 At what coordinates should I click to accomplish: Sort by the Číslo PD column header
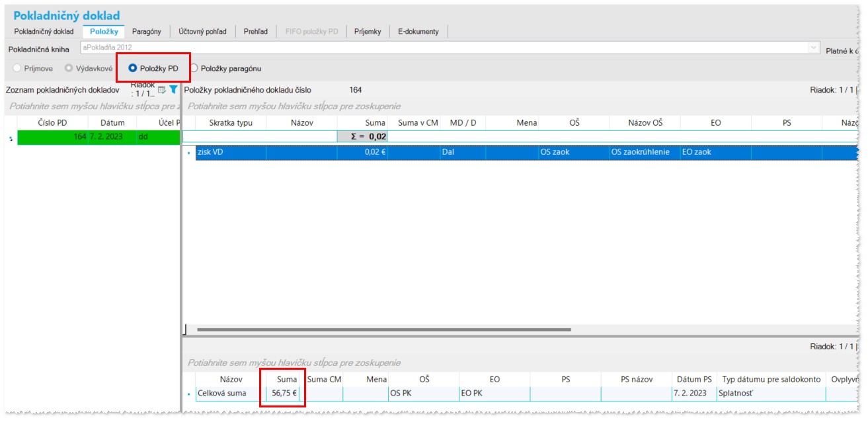(x=52, y=122)
